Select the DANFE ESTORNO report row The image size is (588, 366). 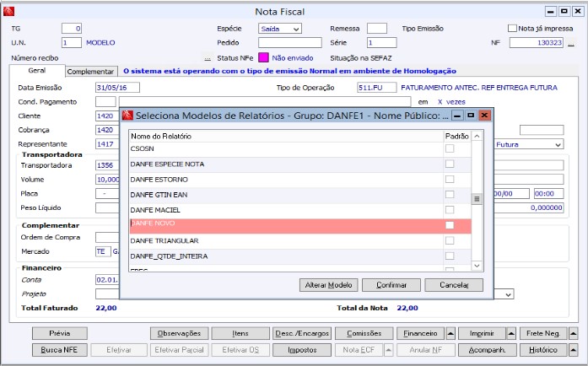pyautogui.click(x=300, y=180)
